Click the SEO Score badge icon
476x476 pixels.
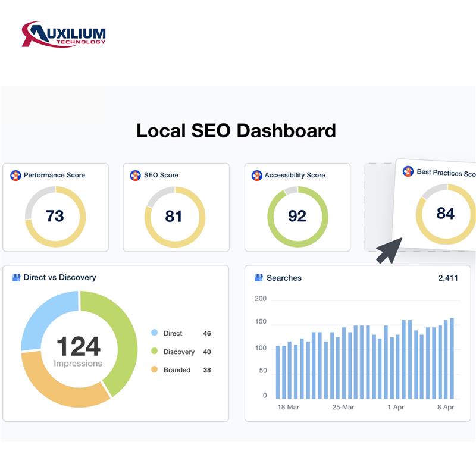point(135,175)
